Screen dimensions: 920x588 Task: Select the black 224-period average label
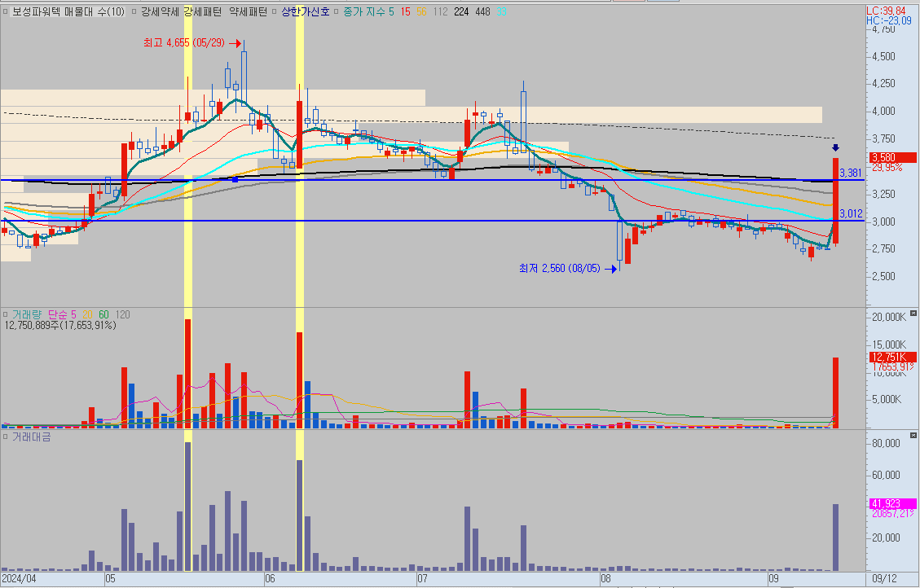tap(461, 11)
